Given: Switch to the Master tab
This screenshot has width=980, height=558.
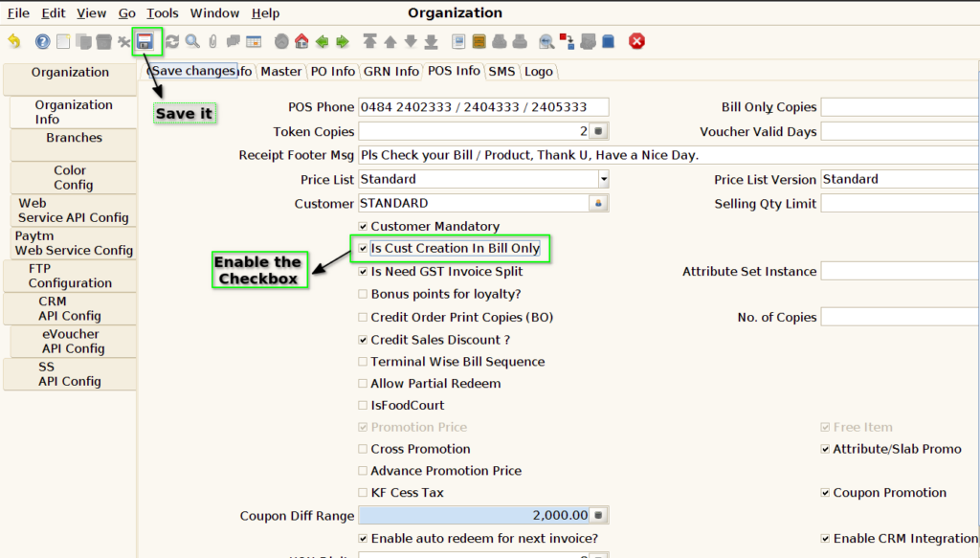Looking at the screenshot, I should 281,71.
